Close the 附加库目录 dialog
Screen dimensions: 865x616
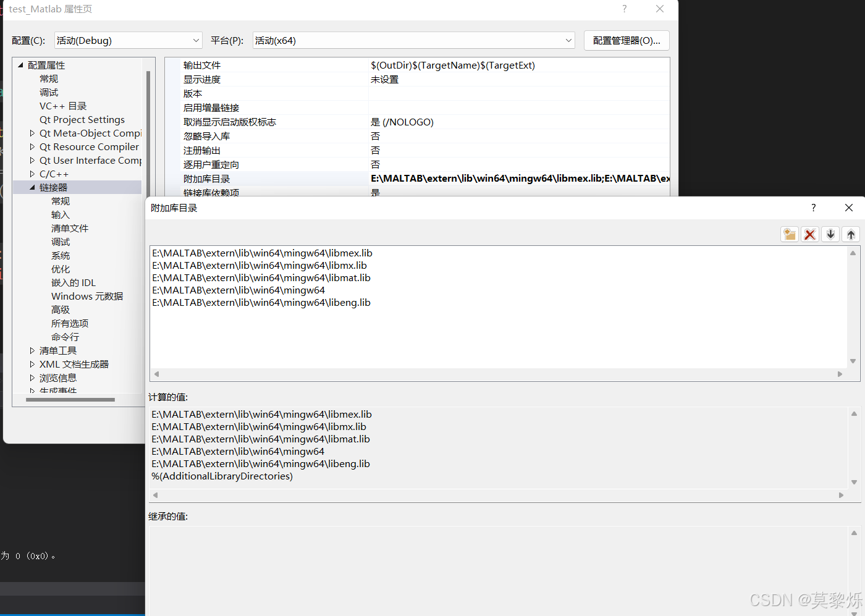[x=848, y=208]
